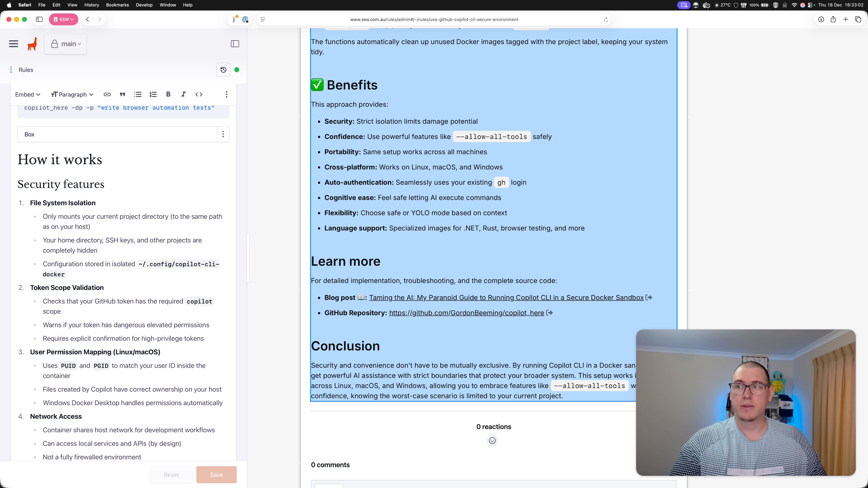868x488 pixels.
Task: Toggle Safari's sidebar
Action: (39, 19)
